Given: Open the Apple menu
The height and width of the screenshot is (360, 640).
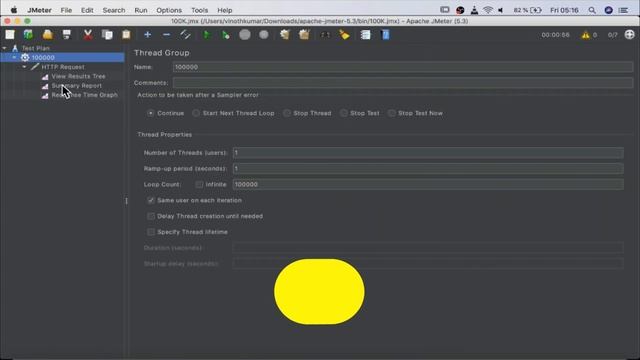Looking at the screenshot, I should point(14,10).
